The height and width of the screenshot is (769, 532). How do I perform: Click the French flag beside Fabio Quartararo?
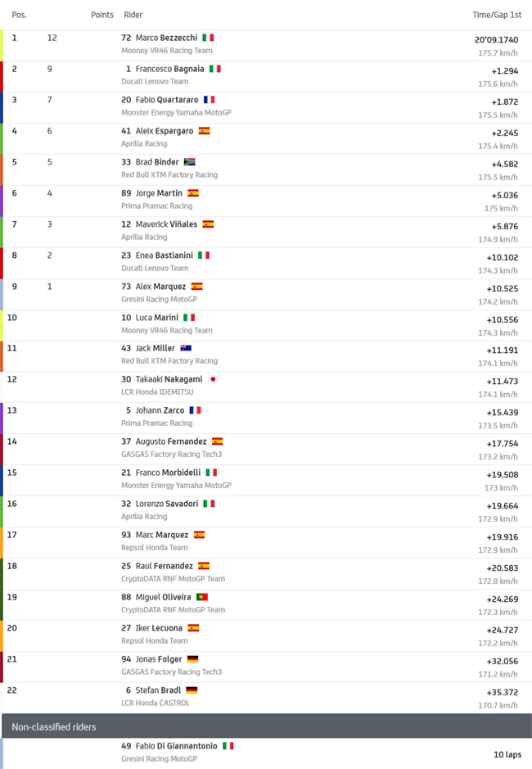[x=210, y=100]
